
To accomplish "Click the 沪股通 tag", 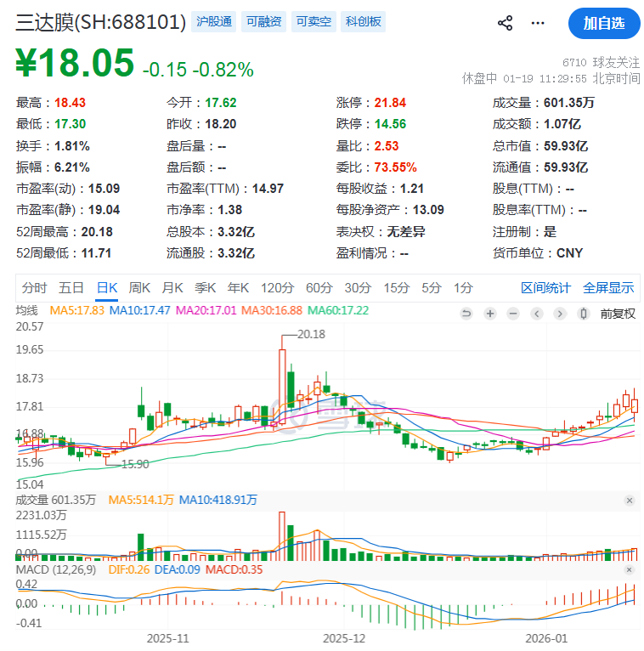I will tap(214, 21).
